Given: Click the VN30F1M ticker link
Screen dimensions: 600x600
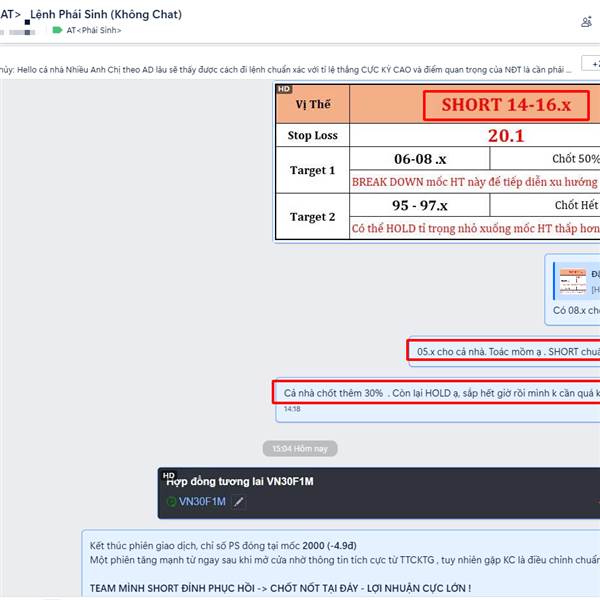Looking at the screenshot, I should pos(202,502).
